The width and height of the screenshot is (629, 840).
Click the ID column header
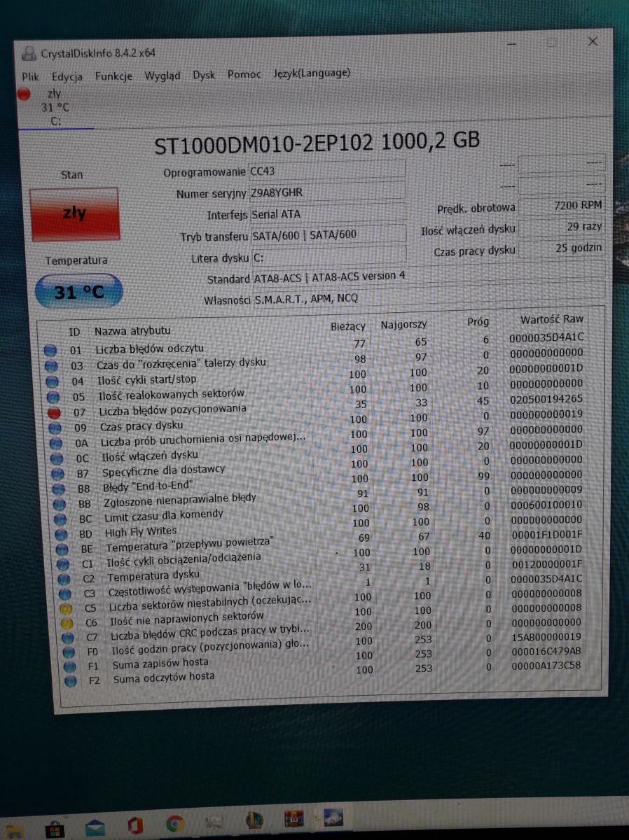click(74, 332)
